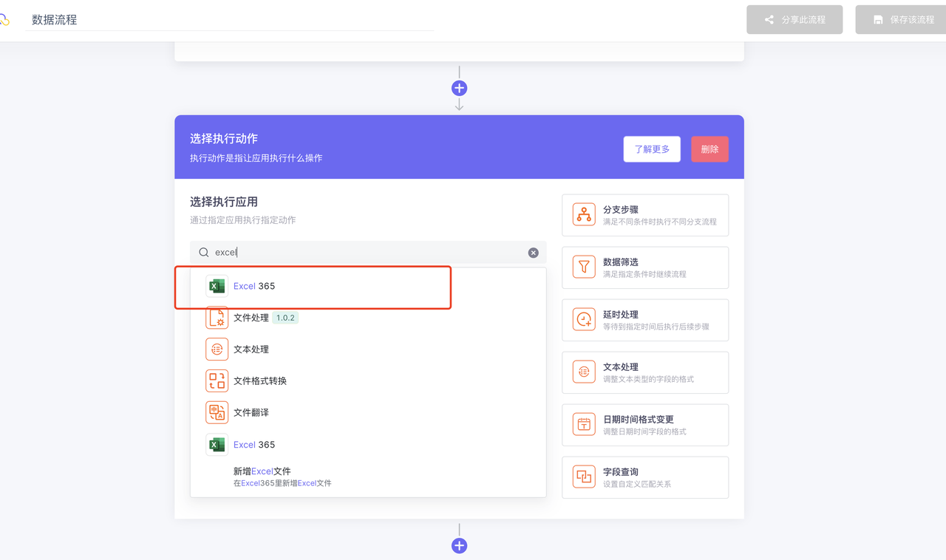Add a step with the bottom plus button
This screenshot has width=946, height=560.
tap(459, 546)
